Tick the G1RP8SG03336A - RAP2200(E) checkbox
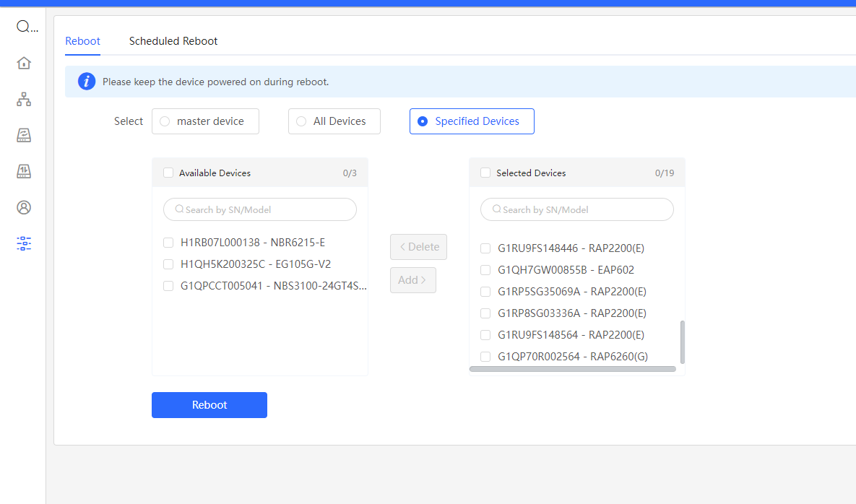This screenshot has height=504, width=856. tap(485, 313)
